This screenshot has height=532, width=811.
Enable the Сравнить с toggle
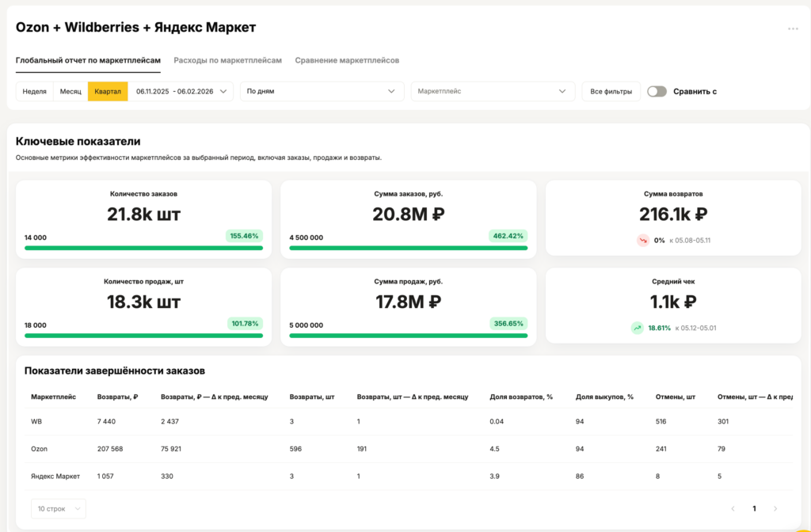[x=657, y=91]
